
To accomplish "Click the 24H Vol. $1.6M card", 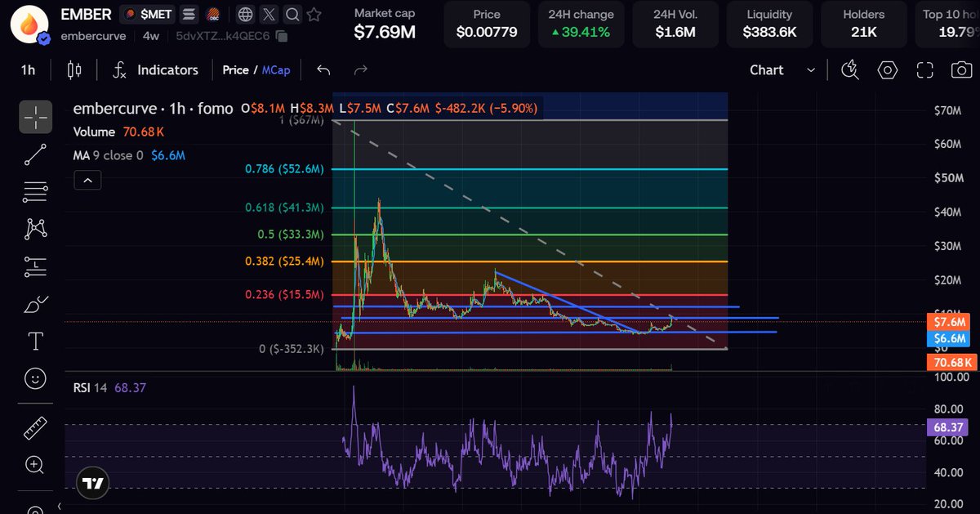I will (675, 24).
